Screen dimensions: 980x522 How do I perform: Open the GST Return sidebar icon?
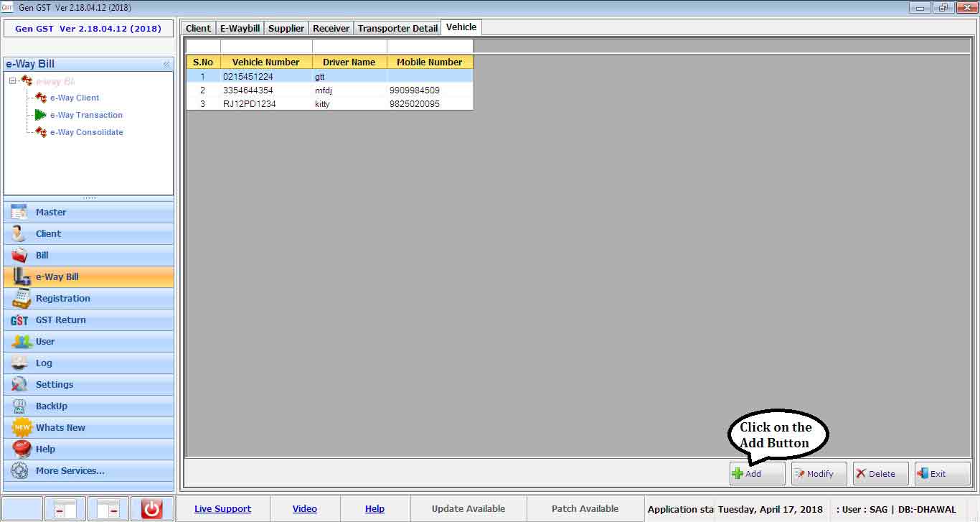click(19, 320)
